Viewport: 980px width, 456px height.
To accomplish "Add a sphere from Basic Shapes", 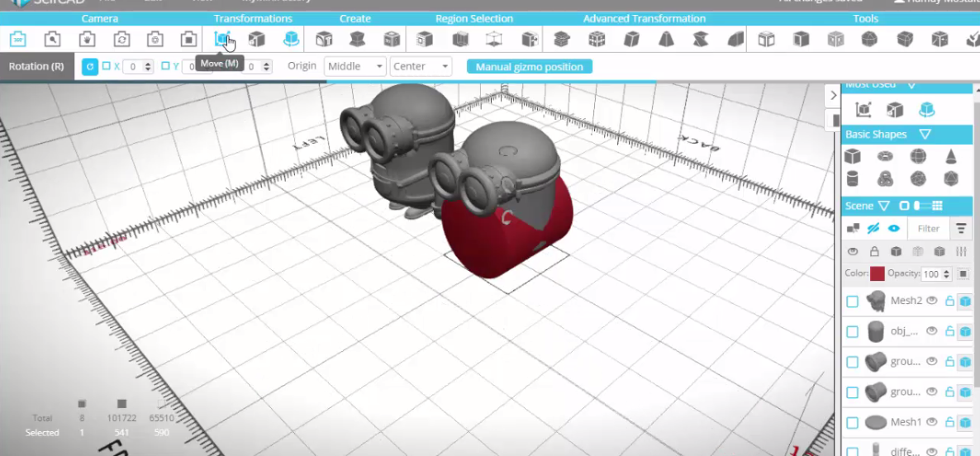I will [917, 156].
